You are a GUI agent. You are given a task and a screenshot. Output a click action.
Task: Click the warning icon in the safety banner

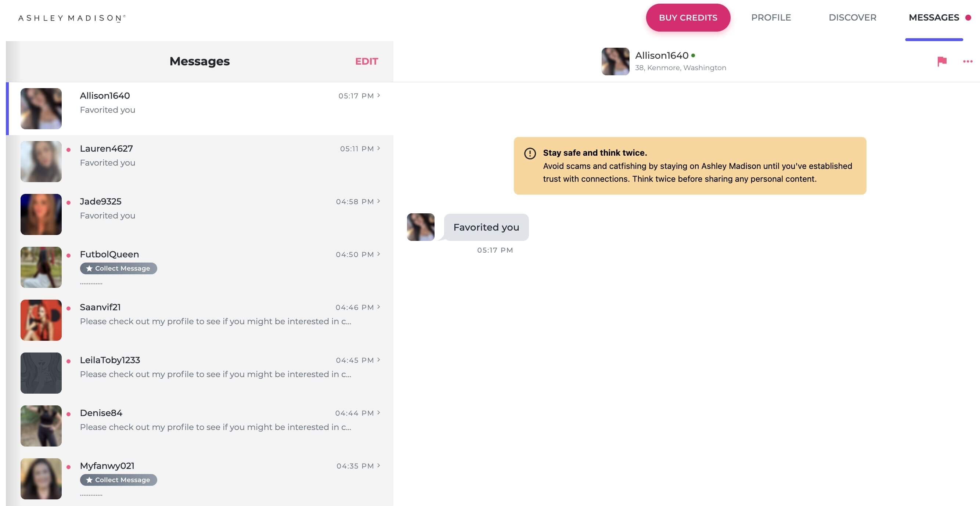530,153
